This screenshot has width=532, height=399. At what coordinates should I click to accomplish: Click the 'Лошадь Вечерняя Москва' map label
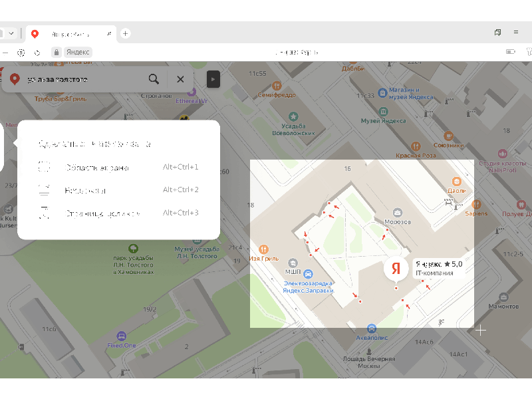tap(369, 362)
